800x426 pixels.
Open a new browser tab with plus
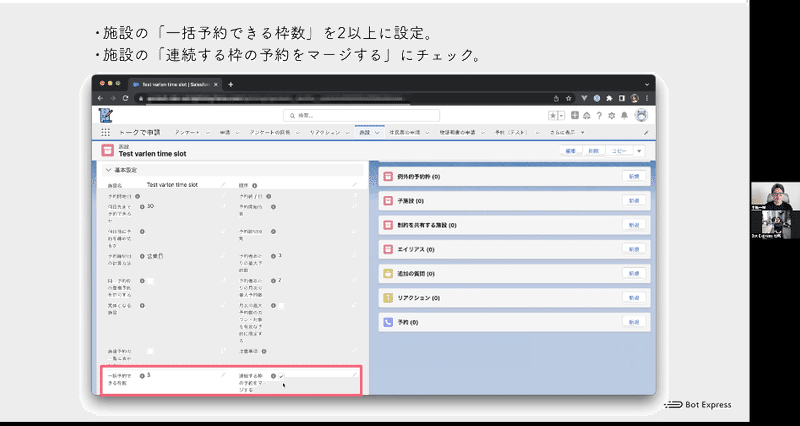(231, 84)
